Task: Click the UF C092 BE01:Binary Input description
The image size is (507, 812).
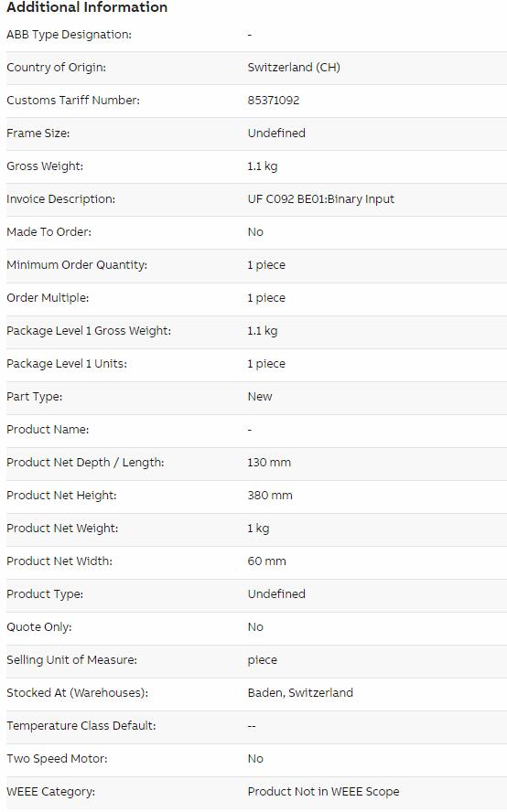Action: [321, 198]
